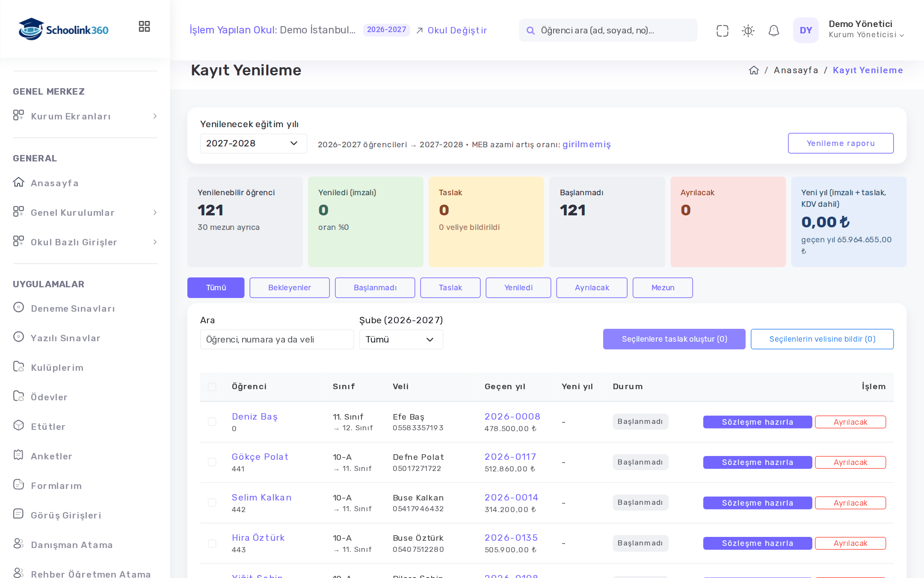Select the Bekleyenler filter tab

tap(290, 288)
